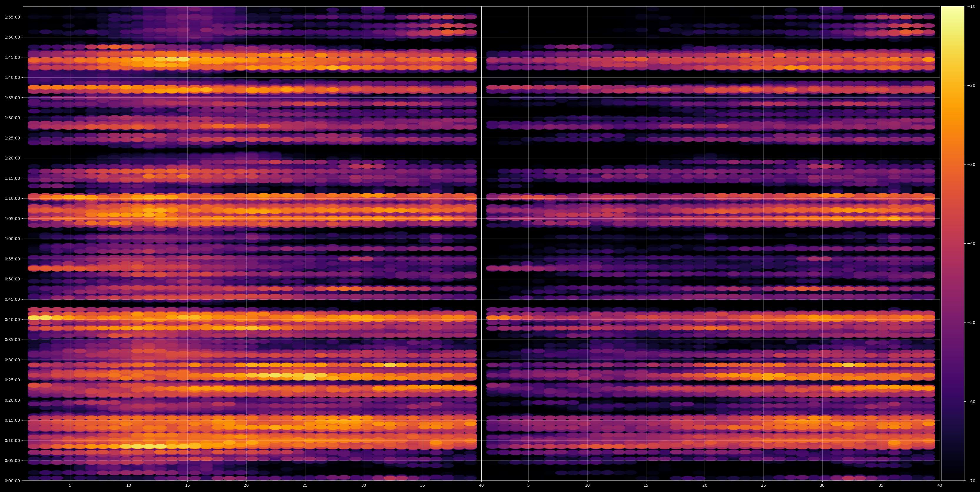The width and height of the screenshot is (980, 492).
Task: Click the 1:50:00 time axis label
Action: click(12, 37)
